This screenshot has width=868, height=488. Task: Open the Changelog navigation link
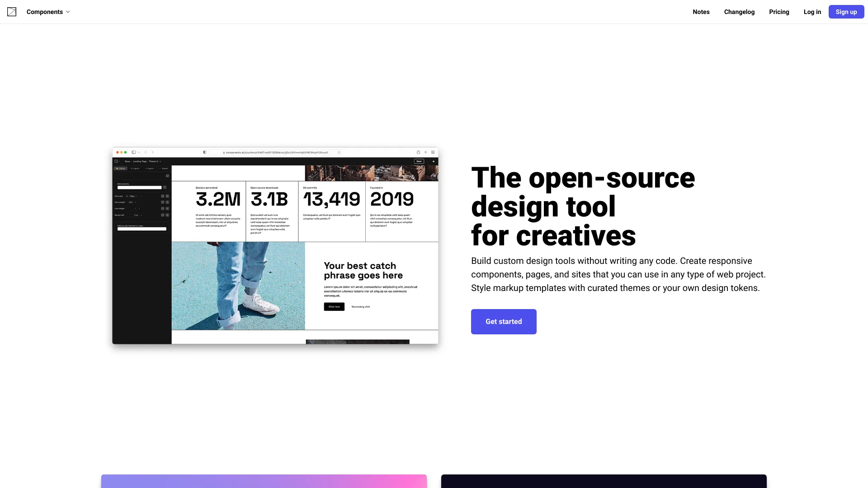pyautogui.click(x=739, y=11)
